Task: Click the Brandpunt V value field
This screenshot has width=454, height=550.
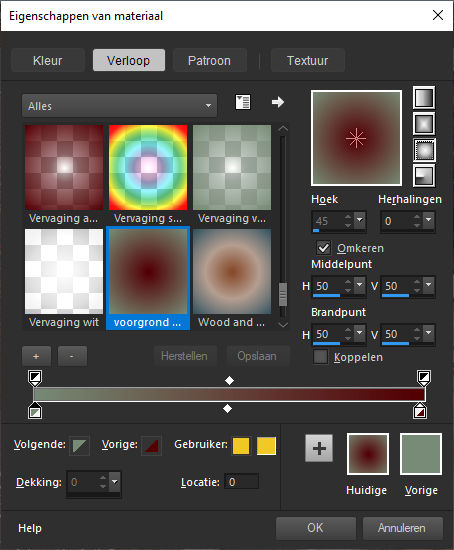Action: [x=396, y=334]
